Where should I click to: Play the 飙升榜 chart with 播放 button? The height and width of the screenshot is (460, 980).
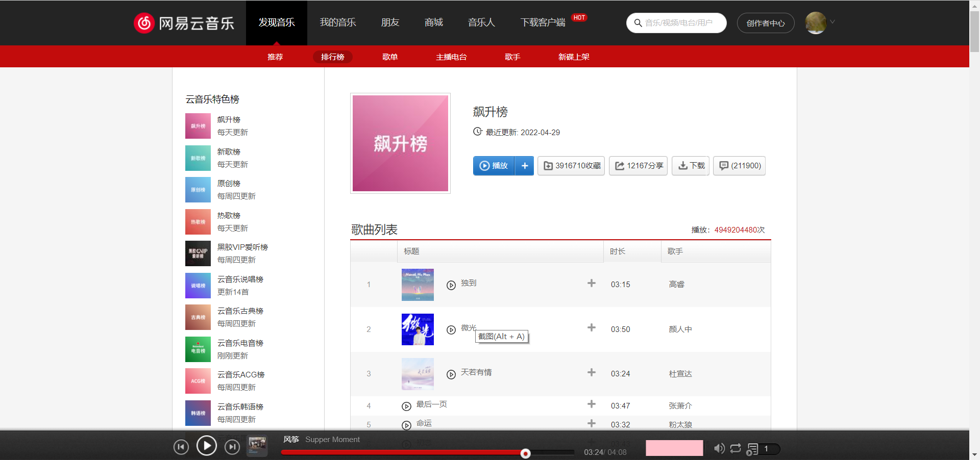point(494,166)
